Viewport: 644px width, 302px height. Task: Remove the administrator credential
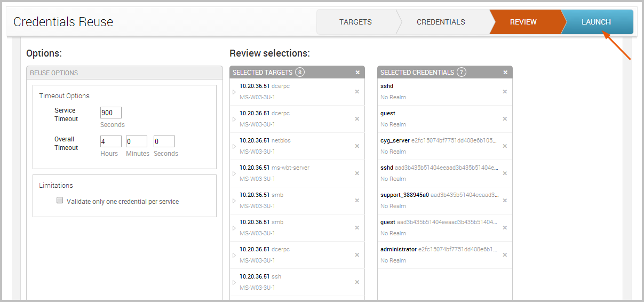(x=505, y=255)
